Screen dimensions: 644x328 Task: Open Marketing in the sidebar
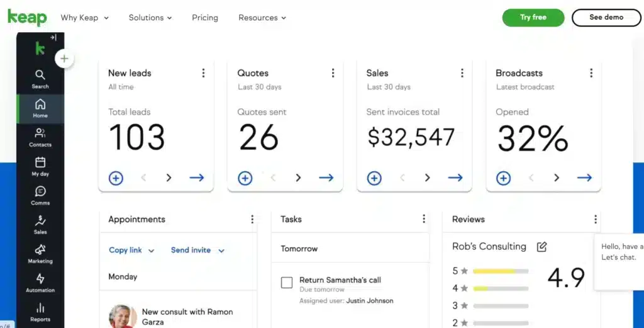(40, 254)
